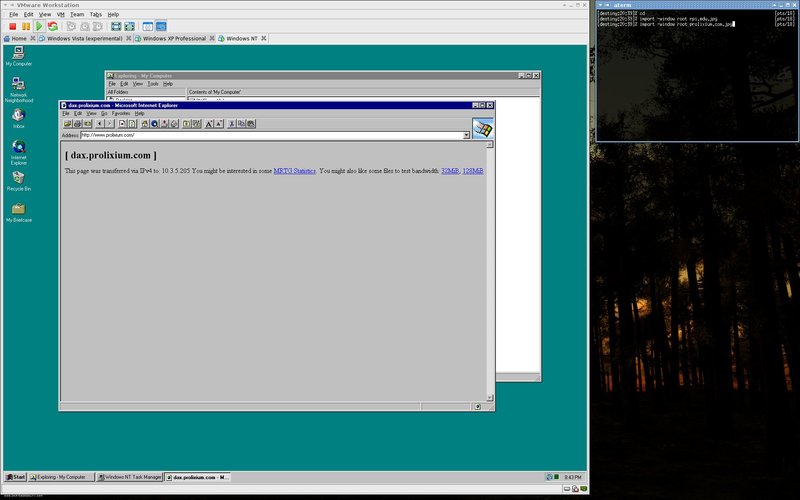Click the larger font size icon in IE
The width and height of the screenshot is (800, 500).
209,124
